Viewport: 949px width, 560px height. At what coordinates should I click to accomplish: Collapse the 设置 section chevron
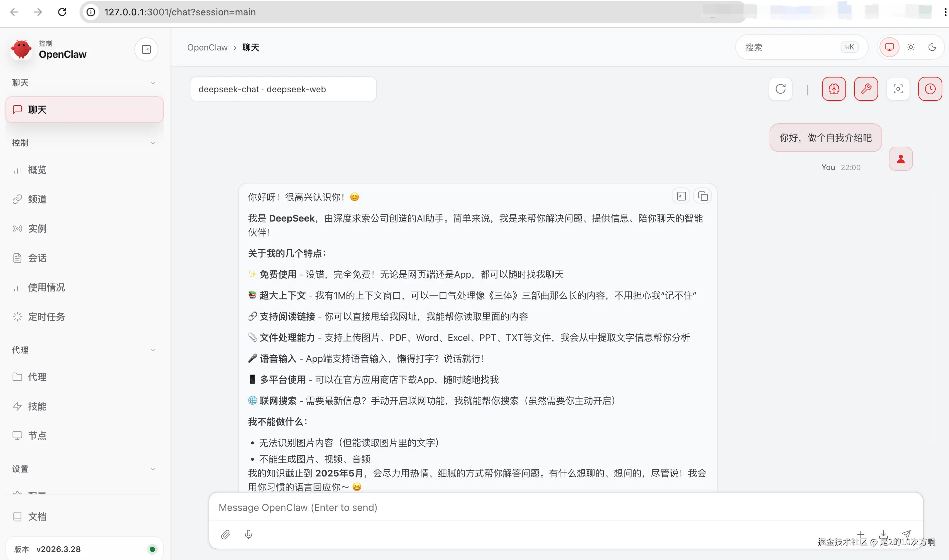(x=153, y=469)
